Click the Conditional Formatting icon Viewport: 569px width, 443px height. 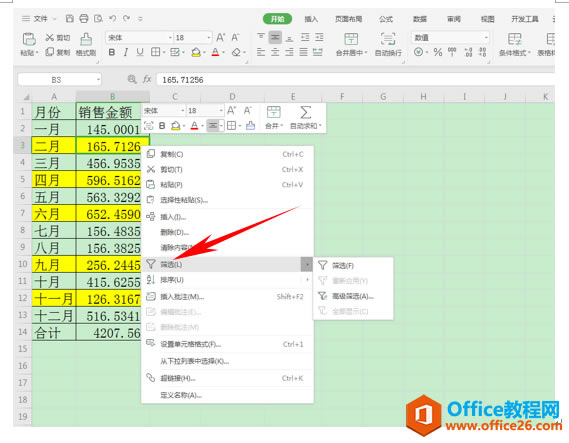[x=514, y=39]
